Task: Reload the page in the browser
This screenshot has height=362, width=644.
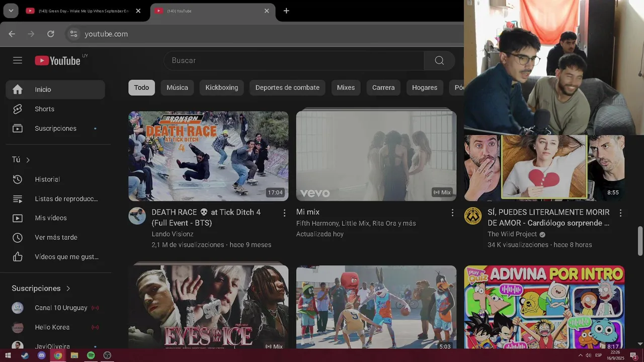Action: [x=51, y=34]
